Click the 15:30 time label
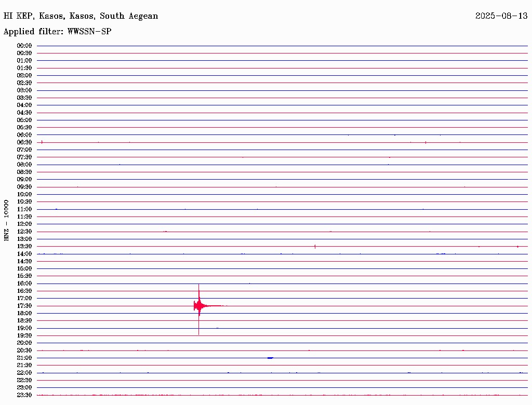 pyautogui.click(x=24, y=276)
